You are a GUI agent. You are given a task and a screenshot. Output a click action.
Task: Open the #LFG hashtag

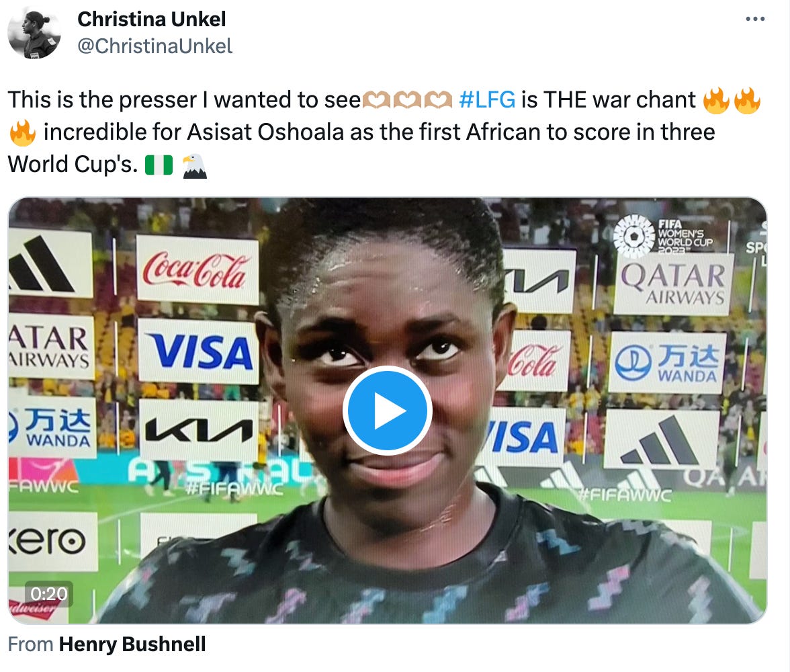(487, 99)
